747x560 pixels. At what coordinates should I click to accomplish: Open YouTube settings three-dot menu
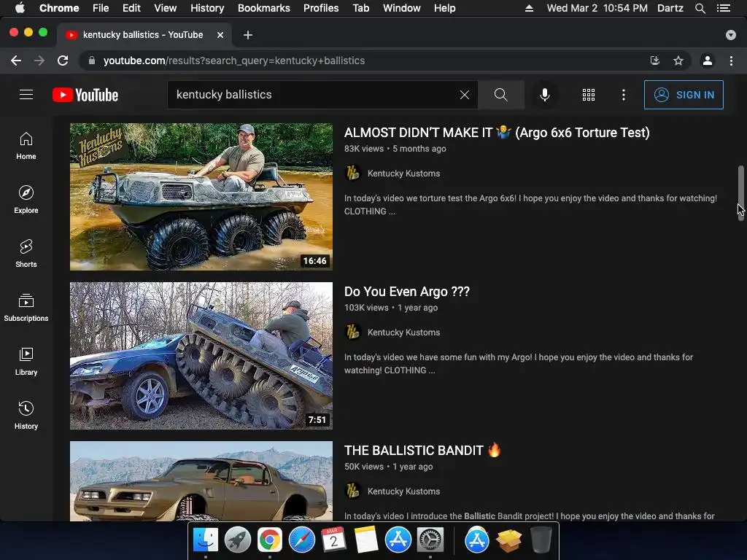(623, 95)
